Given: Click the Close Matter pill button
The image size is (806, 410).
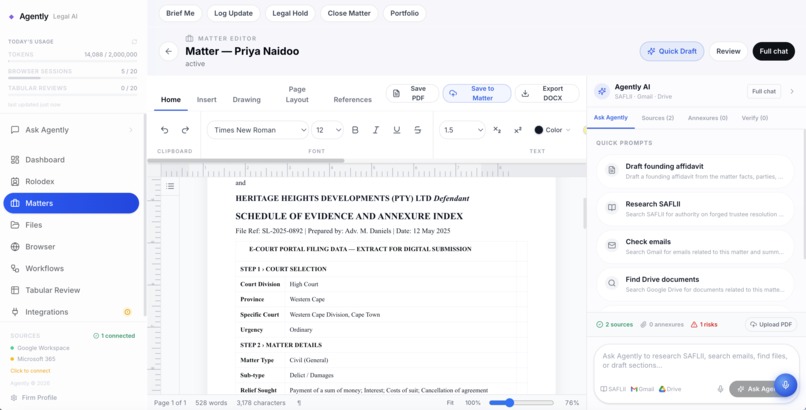Looking at the screenshot, I should 349,13.
